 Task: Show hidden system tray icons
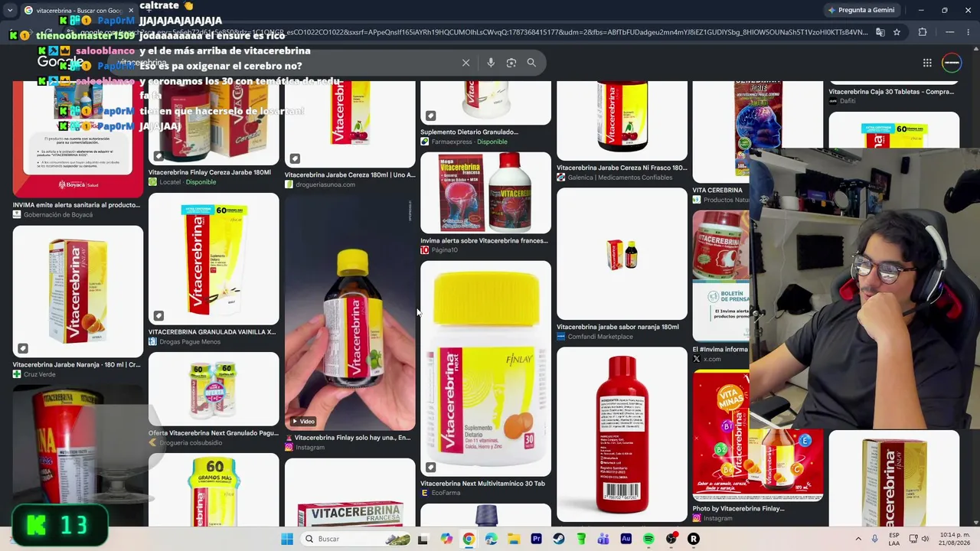tap(857, 539)
